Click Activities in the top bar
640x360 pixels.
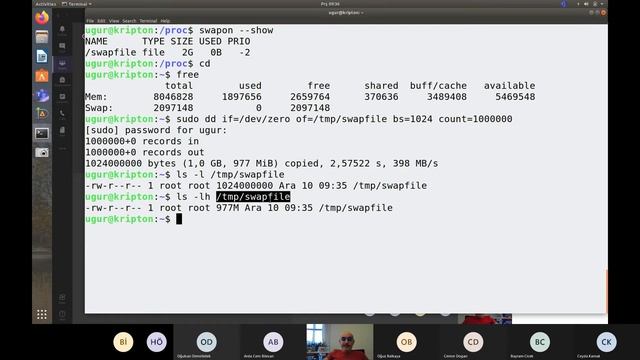click(46, 4)
